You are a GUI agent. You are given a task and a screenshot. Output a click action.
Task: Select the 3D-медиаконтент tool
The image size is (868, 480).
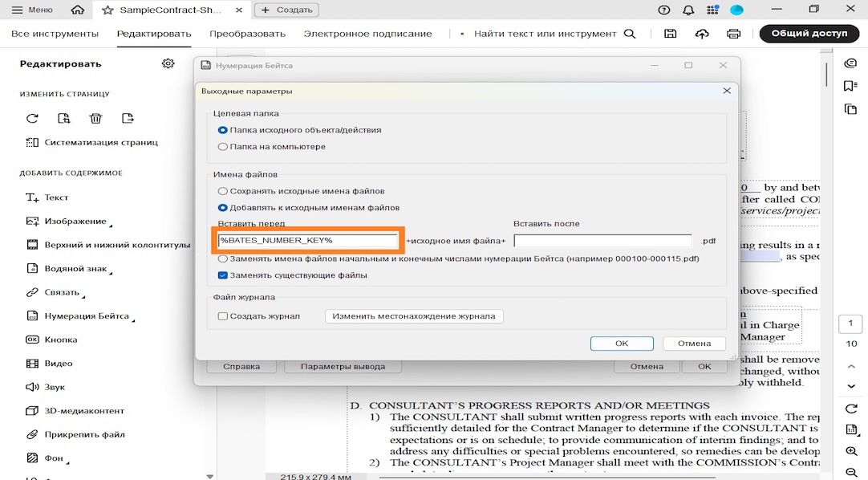(x=75, y=411)
